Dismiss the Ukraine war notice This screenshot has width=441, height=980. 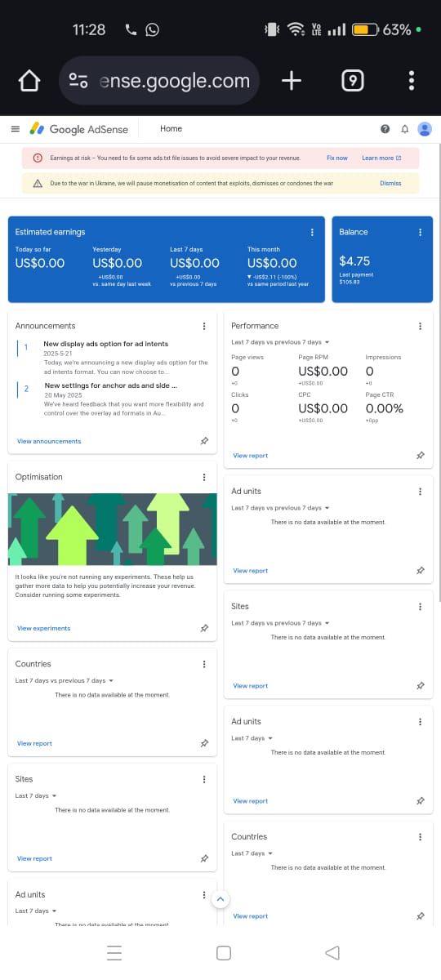tap(390, 184)
